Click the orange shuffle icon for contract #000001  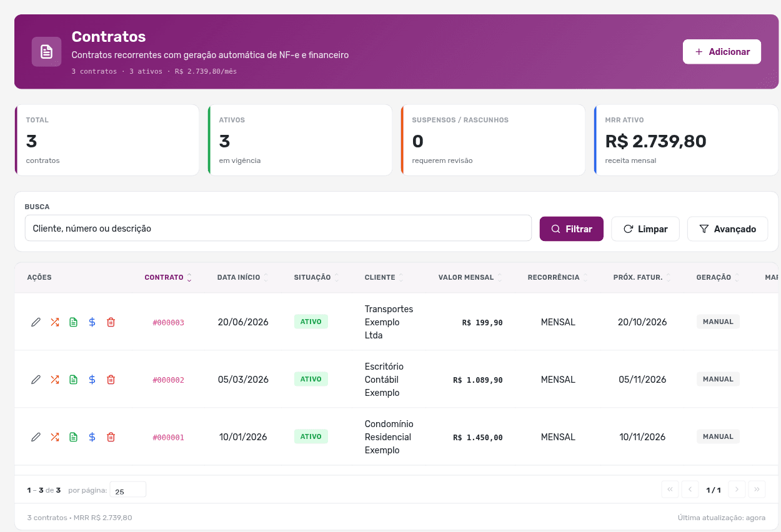coord(54,437)
